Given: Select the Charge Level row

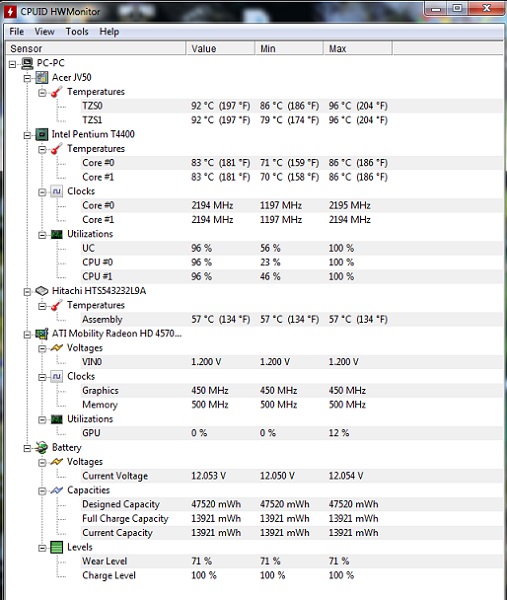Looking at the screenshot, I should pos(291,576).
